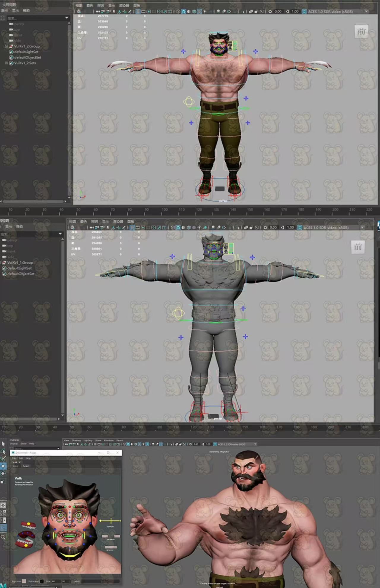Choose the Lasso select tool in bottom toolbox
Screen dimensions: 380x588
pyautogui.click(x=3, y=451)
